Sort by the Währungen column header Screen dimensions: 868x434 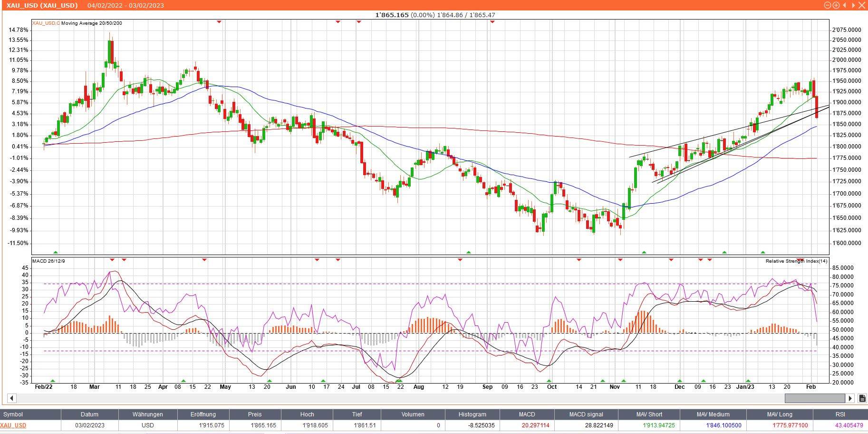point(147,414)
